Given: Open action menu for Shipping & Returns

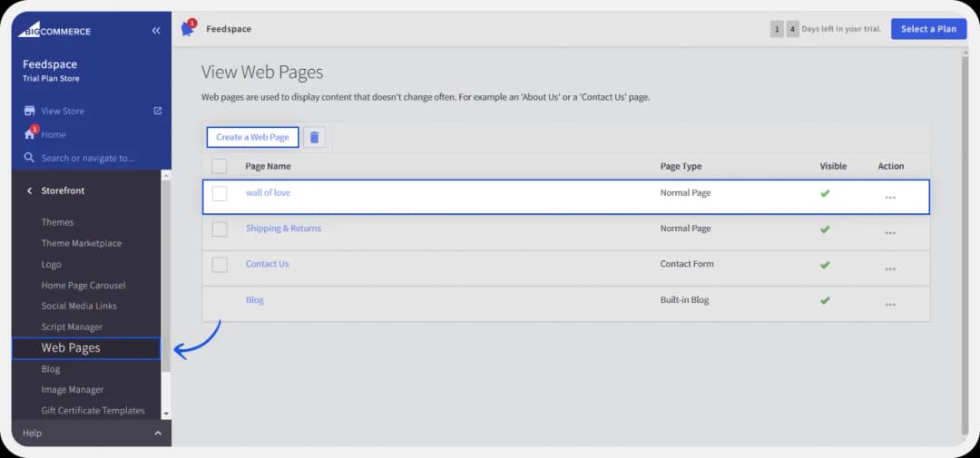Looking at the screenshot, I should point(890,233).
